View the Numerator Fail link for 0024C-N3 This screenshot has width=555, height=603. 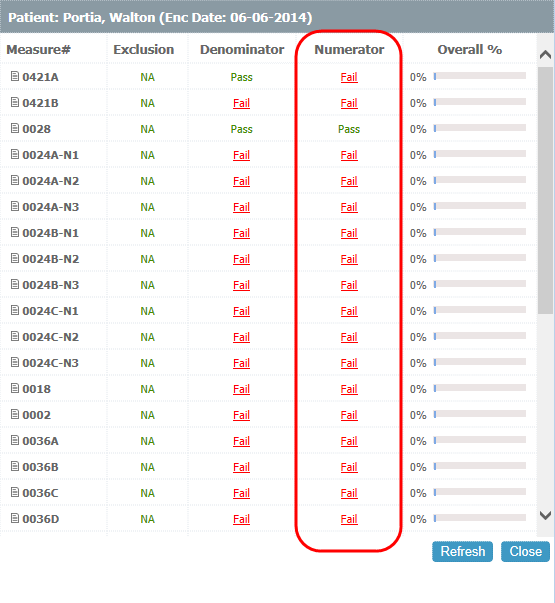(x=349, y=363)
